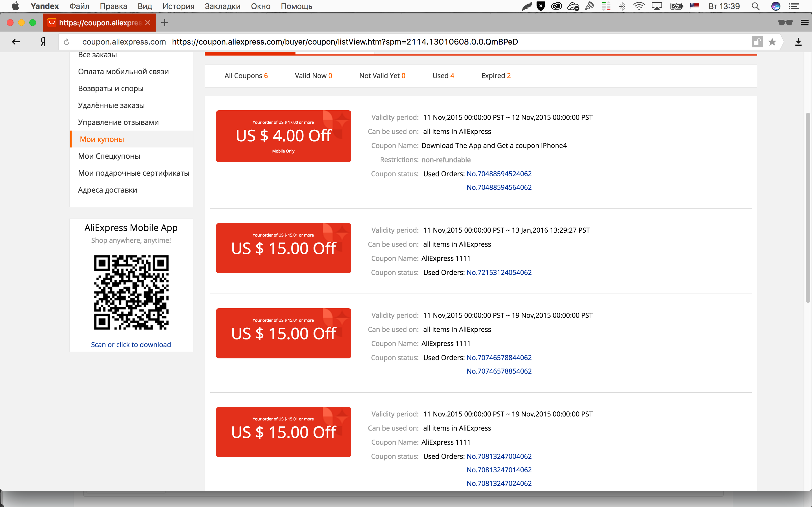
Task: Close the coupon.aliexpress tab
Action: click(x=148, y=23)
